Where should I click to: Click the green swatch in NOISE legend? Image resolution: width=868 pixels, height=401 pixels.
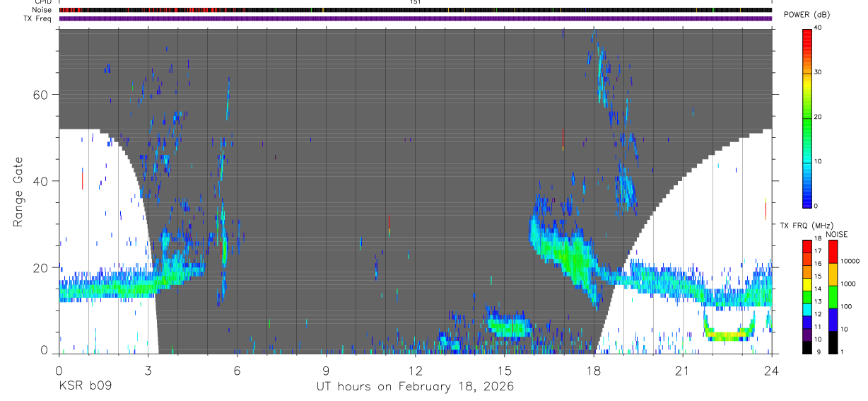833,296
